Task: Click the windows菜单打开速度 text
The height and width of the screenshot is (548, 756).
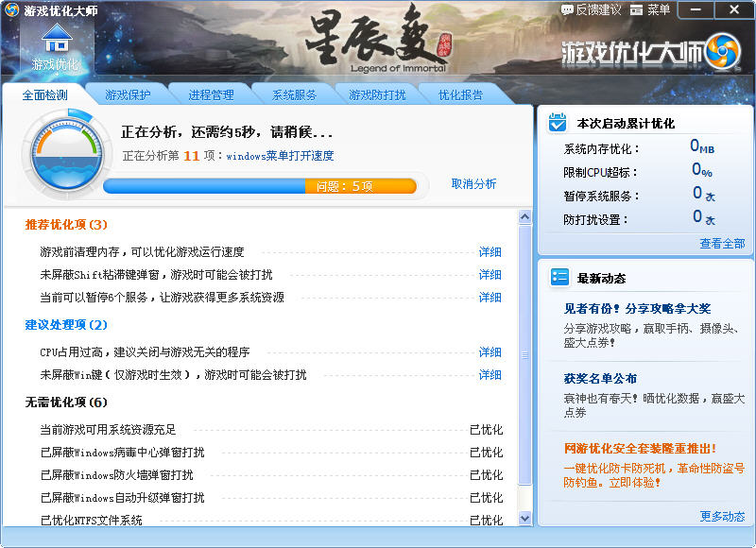Action: click(280, 156)
